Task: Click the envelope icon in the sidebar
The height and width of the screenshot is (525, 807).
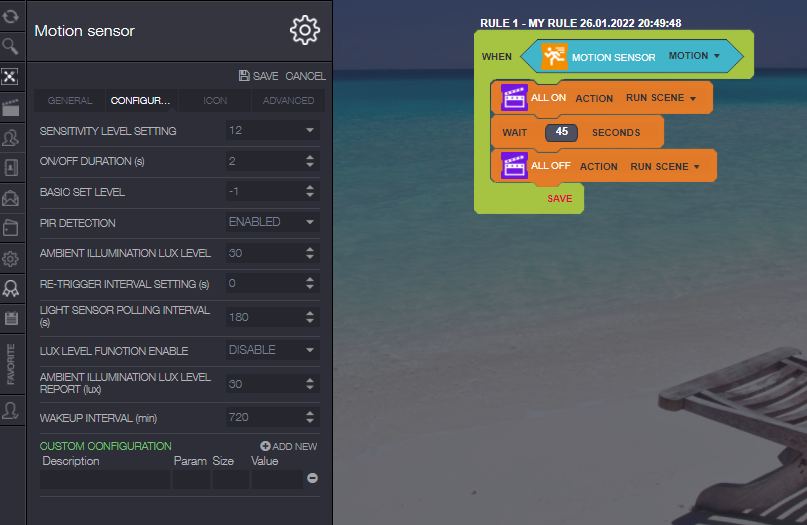Action: click(x=11, y=198)
